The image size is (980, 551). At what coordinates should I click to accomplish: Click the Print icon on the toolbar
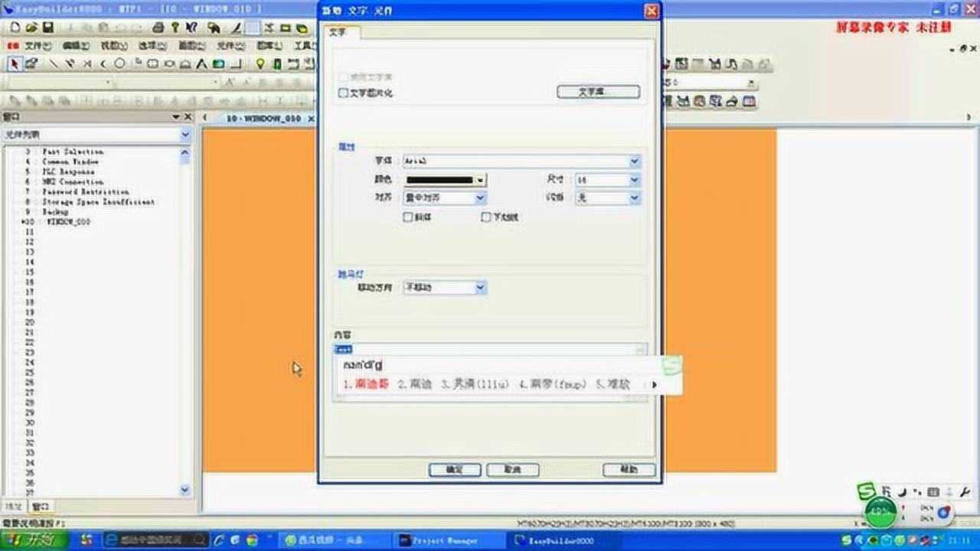pos(158,27)
